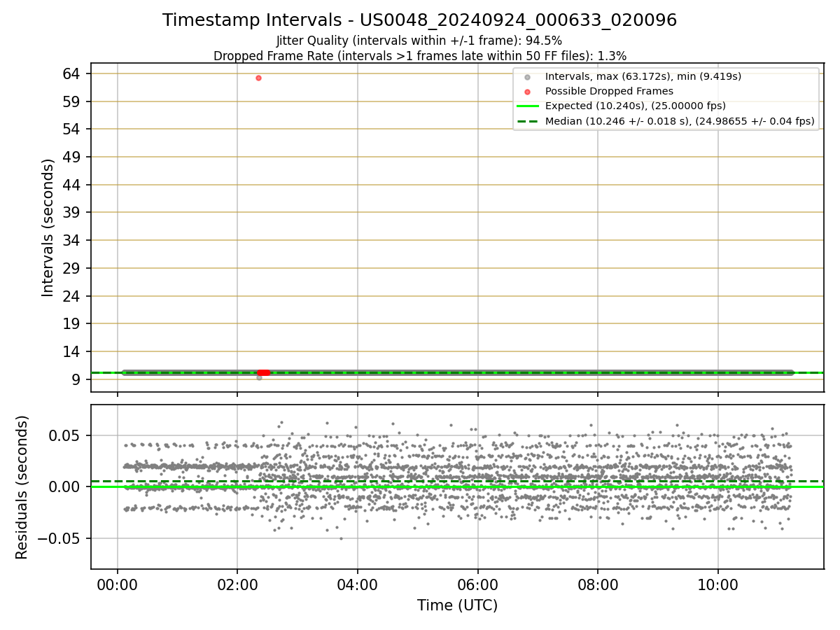Click the 'Residuals (seconds)' y-axis label
840x630 pixels.
click(22, 487)
